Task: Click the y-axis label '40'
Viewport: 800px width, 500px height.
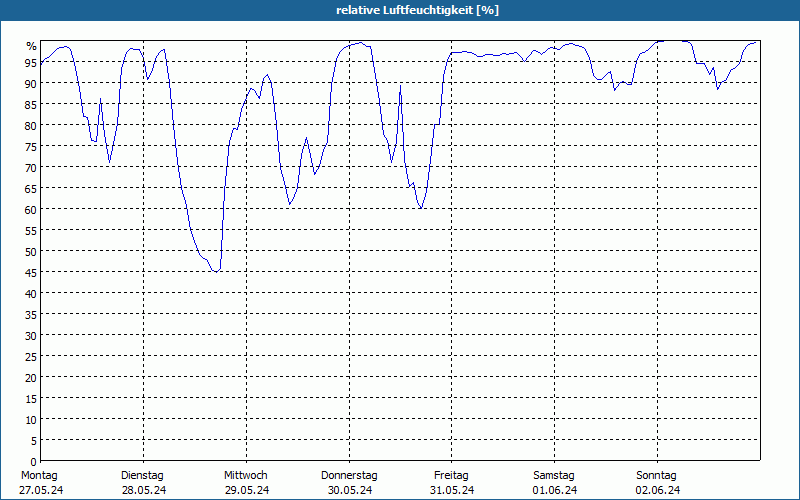Action: (x=31, y=293)
